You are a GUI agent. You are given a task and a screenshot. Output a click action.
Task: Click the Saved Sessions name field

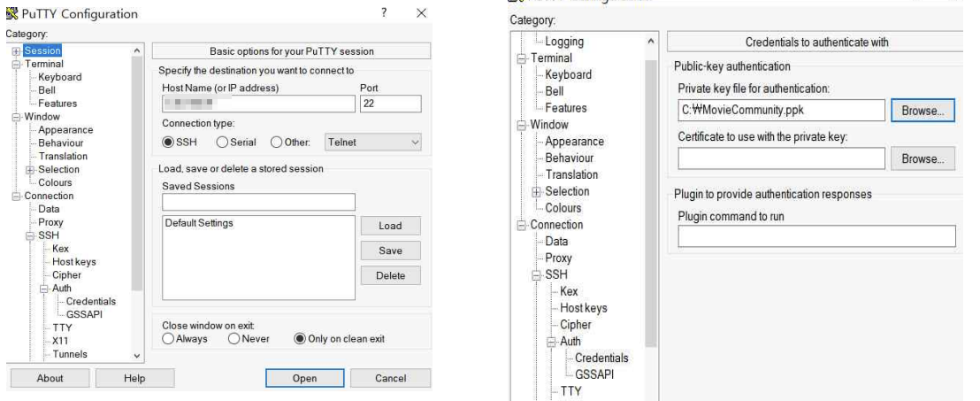click(x=259, y=202)
